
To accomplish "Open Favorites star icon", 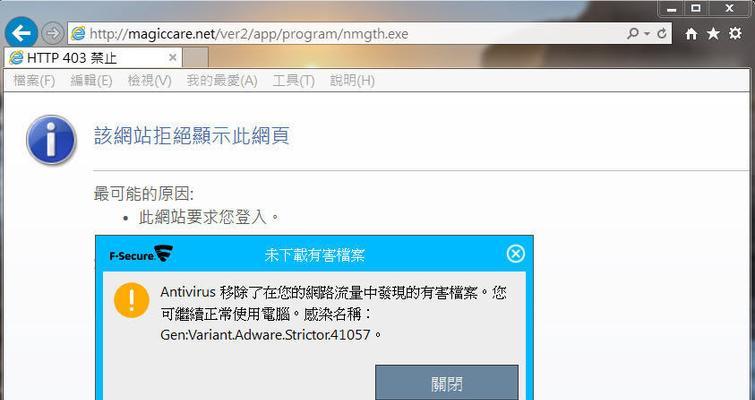I will pos(713,33).
